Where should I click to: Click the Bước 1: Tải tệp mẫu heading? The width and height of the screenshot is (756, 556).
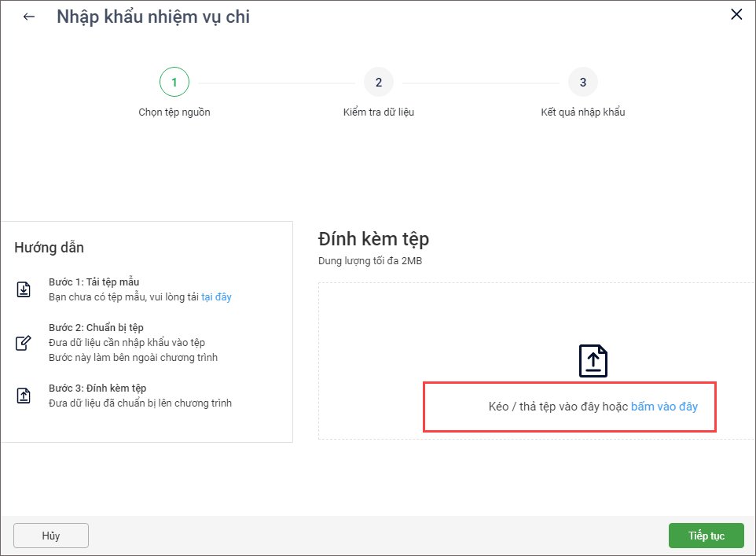(94, 282)
